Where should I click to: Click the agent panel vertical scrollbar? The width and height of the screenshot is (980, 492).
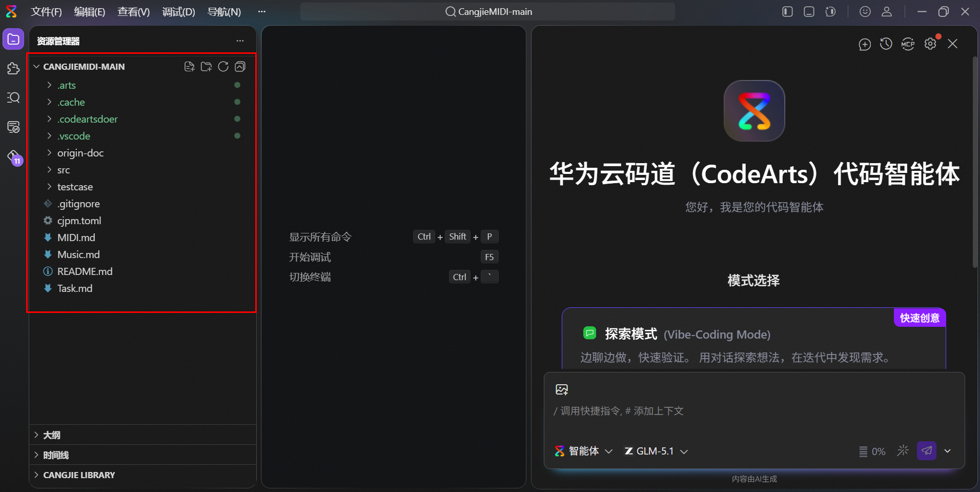click(x=974, y=162)
